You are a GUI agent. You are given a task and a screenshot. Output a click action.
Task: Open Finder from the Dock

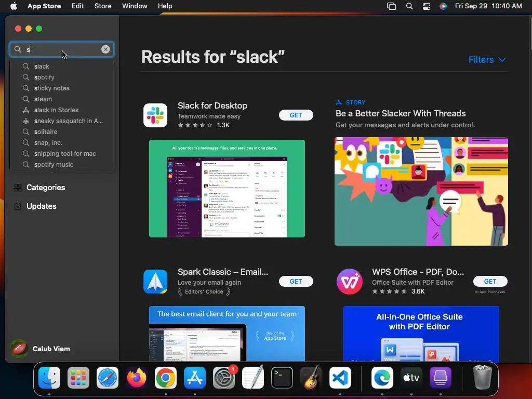tap(49, 377)
